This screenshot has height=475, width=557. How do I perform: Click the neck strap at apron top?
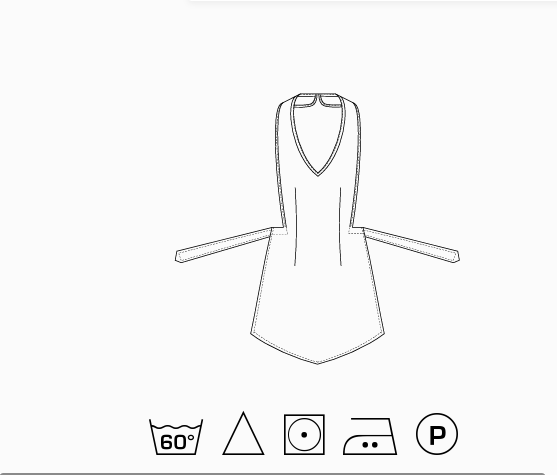[x=318, y=100]
